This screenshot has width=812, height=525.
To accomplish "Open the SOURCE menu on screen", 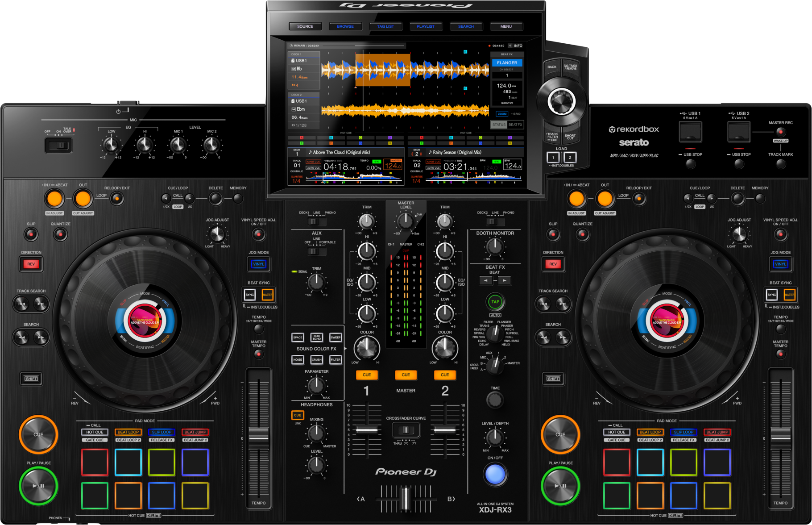I will (x=305, y=26).
